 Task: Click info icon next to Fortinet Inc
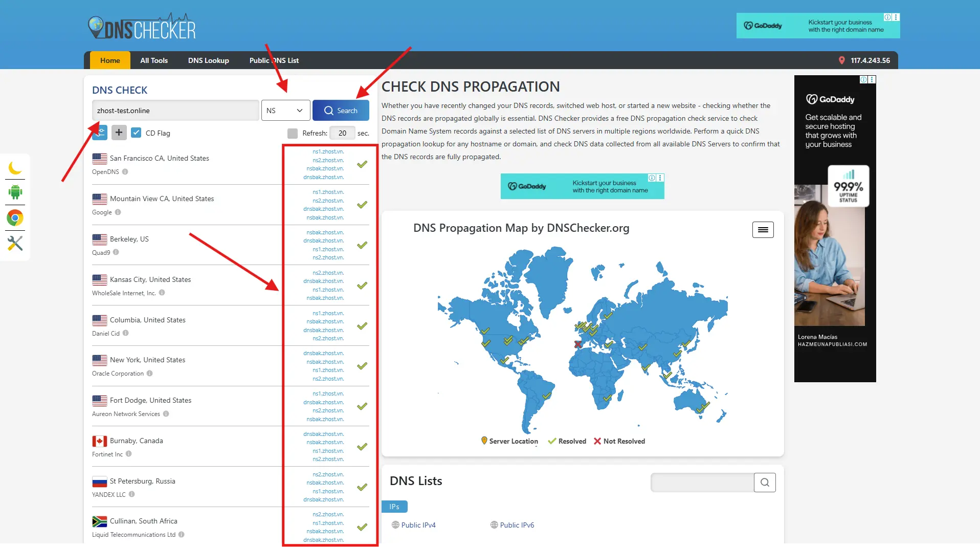pyautogui.click(x=128, y=454)
